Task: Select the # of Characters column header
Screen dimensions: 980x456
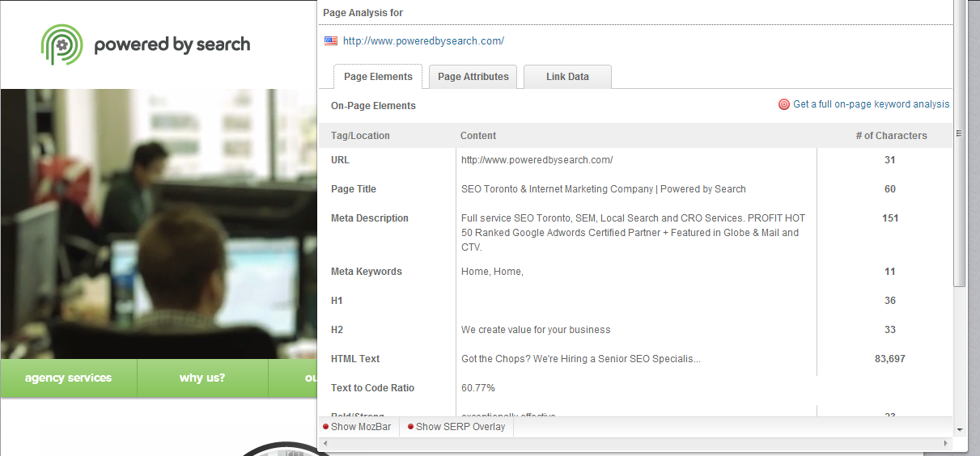Action: click(891, 136)
